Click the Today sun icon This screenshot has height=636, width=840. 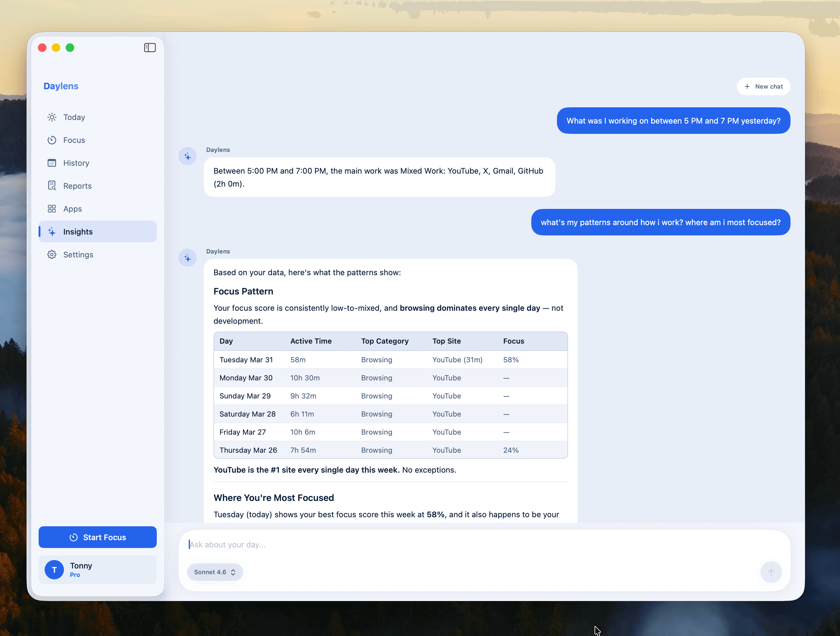(52, 117)
